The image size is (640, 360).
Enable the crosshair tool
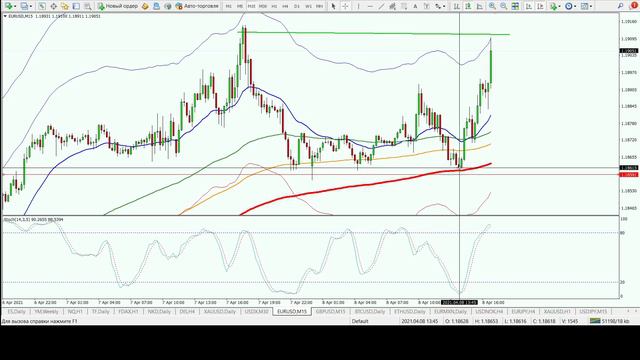345,6
